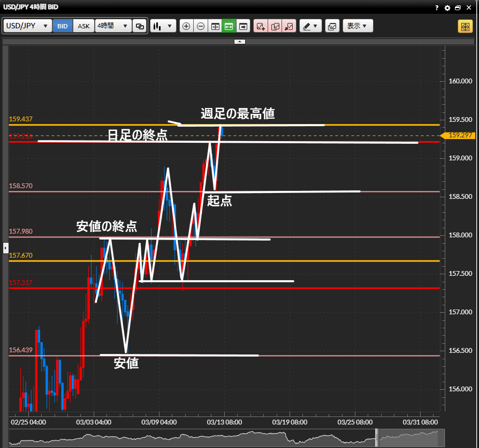The image size is (479, 448).
Task: Zoom in with the plus magnifier
Action: [x=186, y=26]
